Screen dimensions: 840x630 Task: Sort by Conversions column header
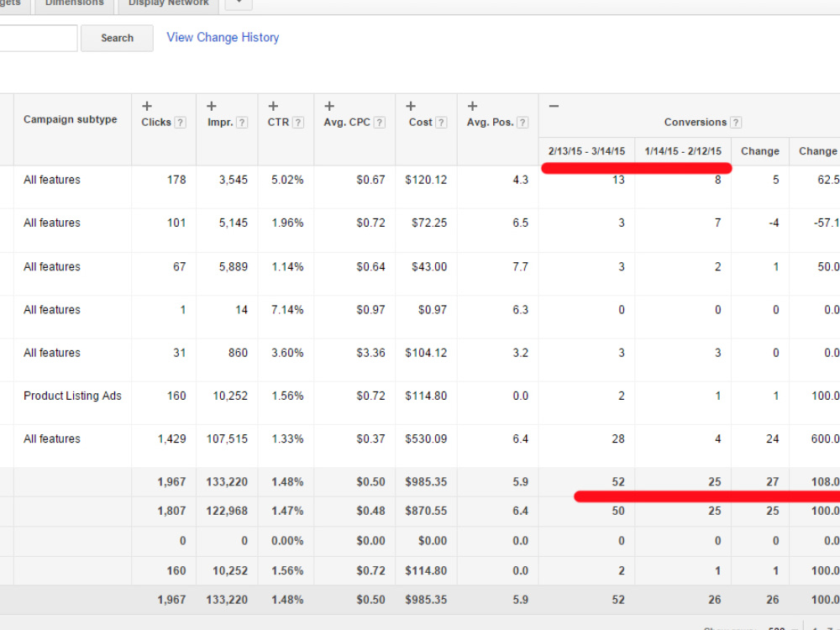pos(696,123)
